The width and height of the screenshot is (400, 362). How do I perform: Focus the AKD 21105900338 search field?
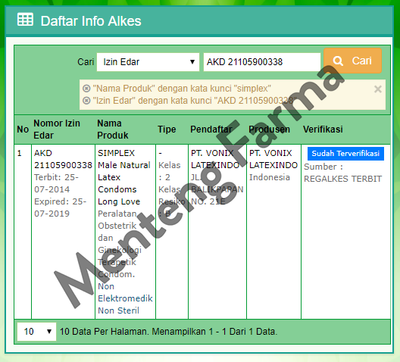[x=262, y=62]
